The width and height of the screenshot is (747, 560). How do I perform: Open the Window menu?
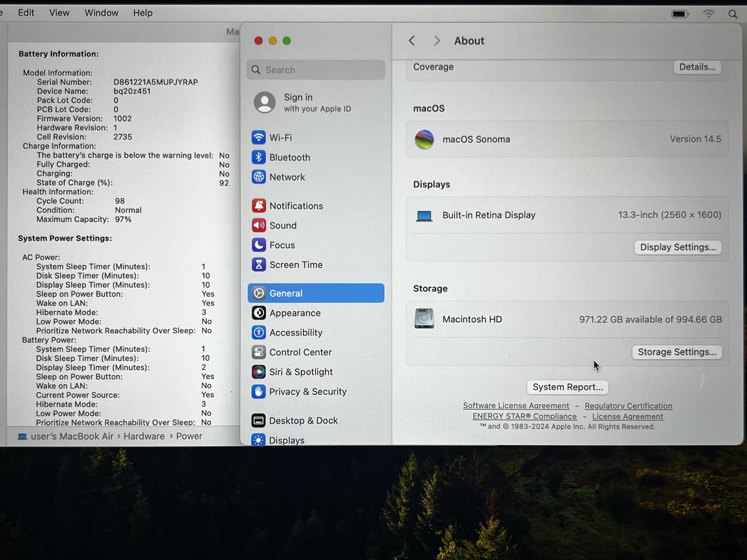click(101, 13)
